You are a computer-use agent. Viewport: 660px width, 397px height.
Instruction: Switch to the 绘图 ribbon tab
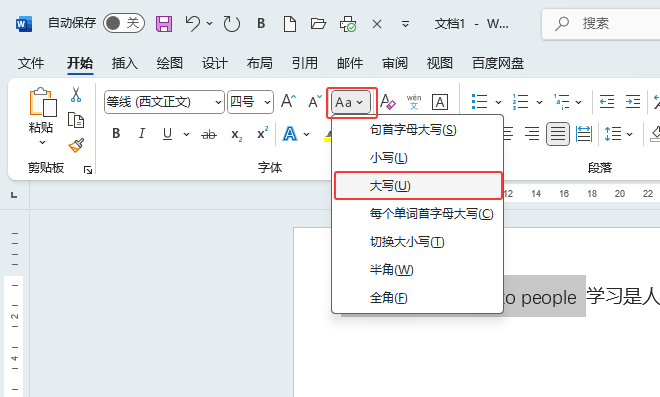coord(170,63)
